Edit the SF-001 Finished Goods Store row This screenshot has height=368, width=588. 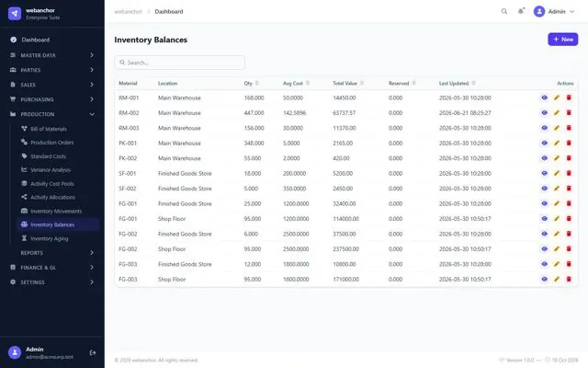(x=557, y=173)
